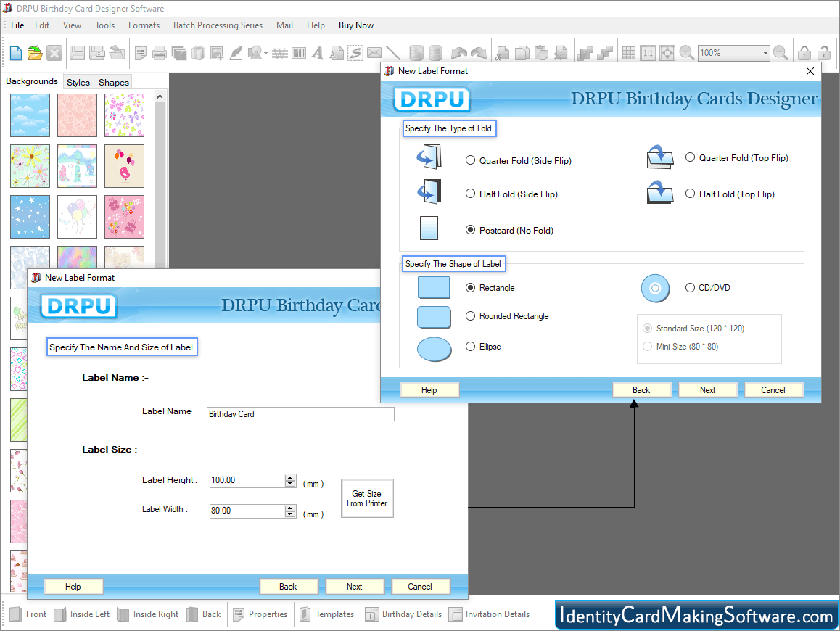Click the Cut scissors toolbar icon
This screenshot has width=840, height=631.
(503, 53)
